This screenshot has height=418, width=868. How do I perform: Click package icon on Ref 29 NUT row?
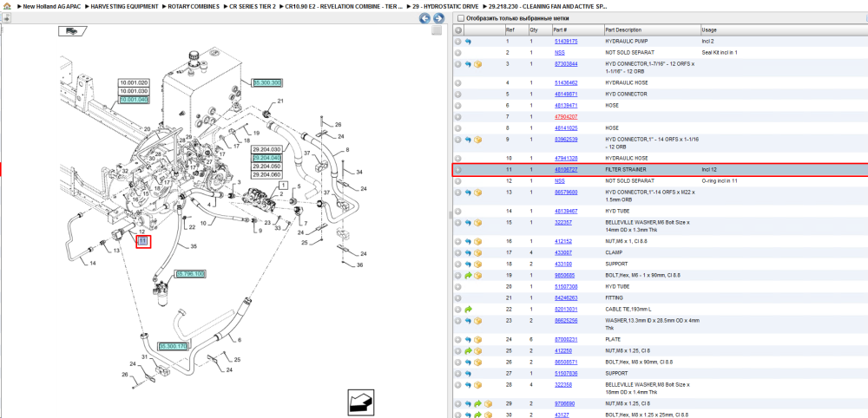(488, 403)
